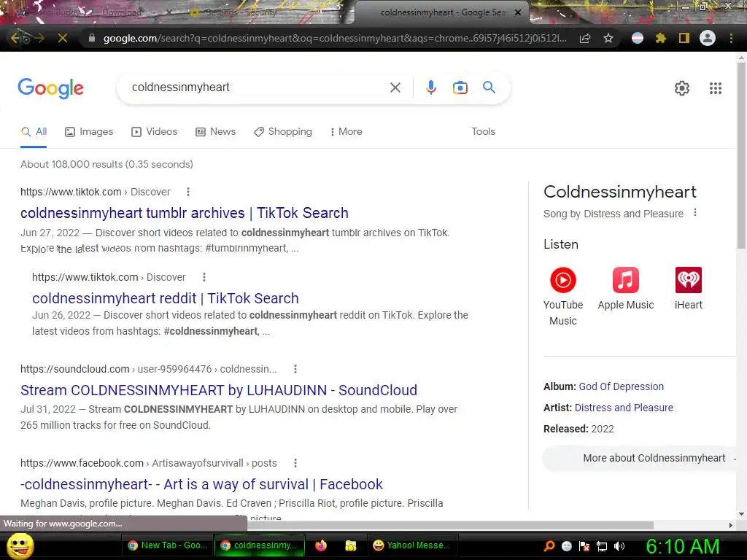The image size is (747, 560).
Task: Select the All results tab
Action: tap(34, 132)
